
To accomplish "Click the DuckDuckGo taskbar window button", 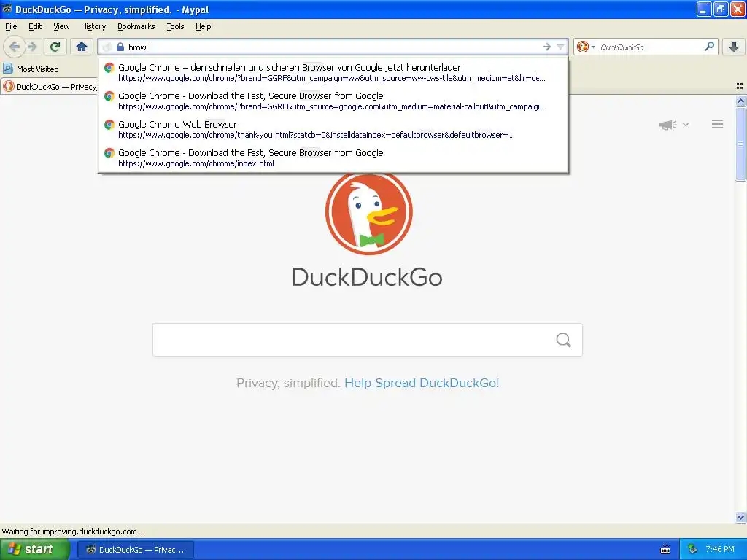I will pyautogui.click(x=135, y=550).
